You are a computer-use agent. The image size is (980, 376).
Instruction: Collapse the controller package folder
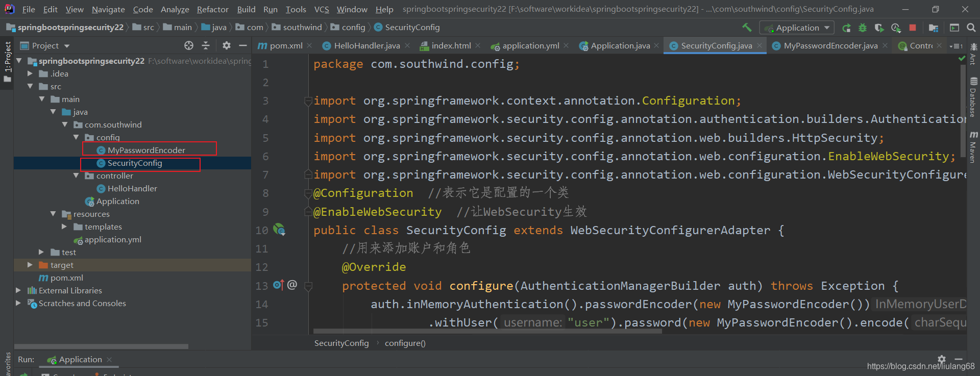tap(76, 176)
